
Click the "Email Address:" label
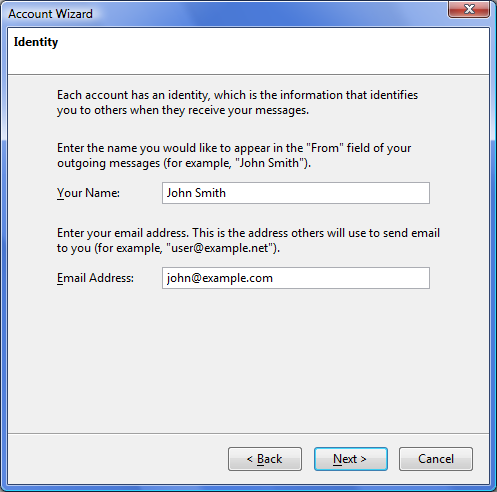(x=95, y=278)
